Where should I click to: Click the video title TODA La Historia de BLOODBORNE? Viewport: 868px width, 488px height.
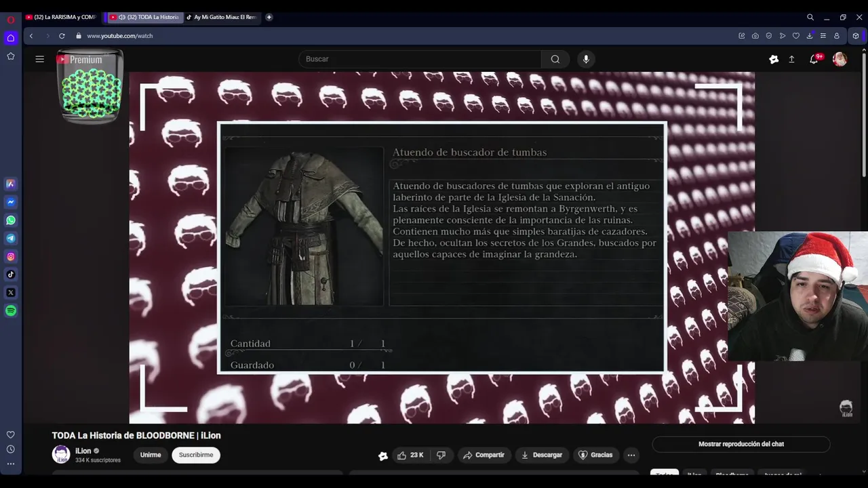point(136,435)
